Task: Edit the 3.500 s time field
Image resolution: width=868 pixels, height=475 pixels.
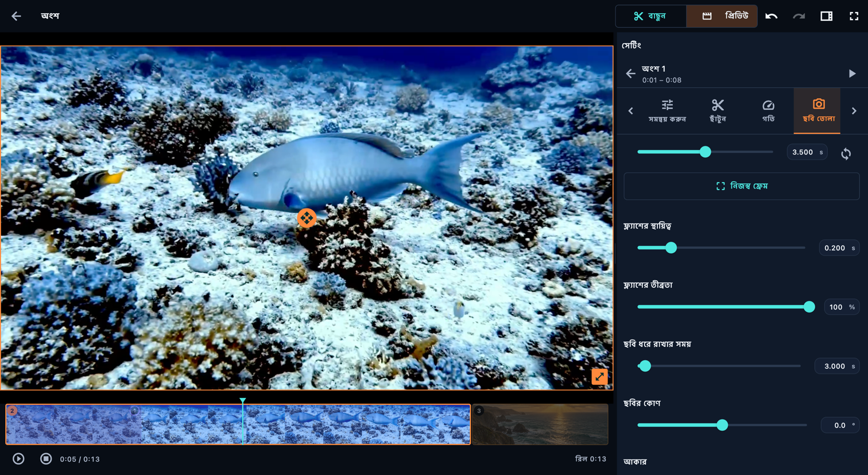Action: 807,152
